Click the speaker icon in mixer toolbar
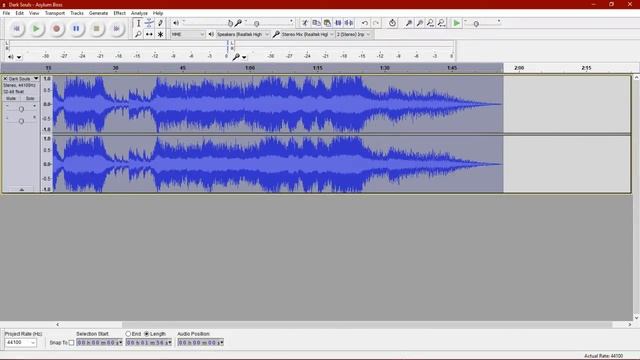The width and height of the screenshot is (640, 360). pyautogui.click(x=176, y=23)
